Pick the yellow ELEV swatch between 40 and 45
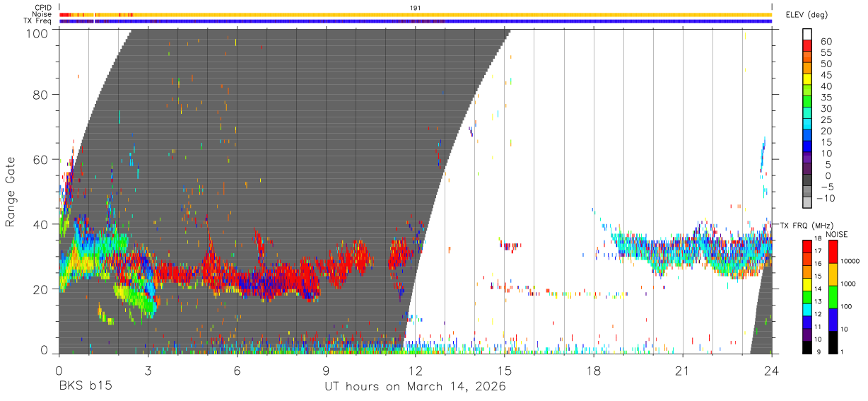 point(808,79)
